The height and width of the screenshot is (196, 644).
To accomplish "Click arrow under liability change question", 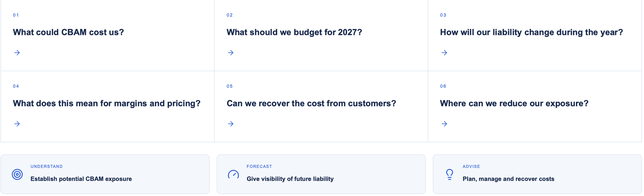I will [x=444, y=53].
